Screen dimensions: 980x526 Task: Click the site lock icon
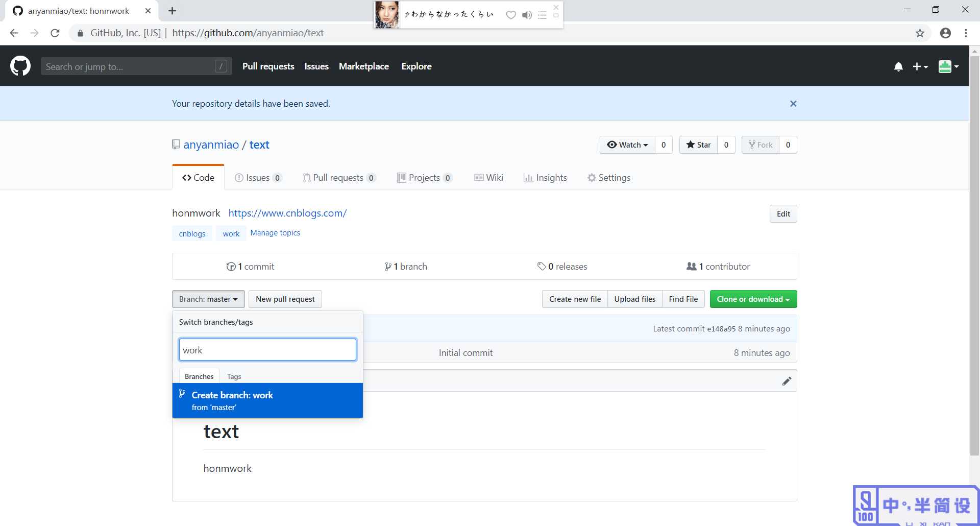pos(80,33)
